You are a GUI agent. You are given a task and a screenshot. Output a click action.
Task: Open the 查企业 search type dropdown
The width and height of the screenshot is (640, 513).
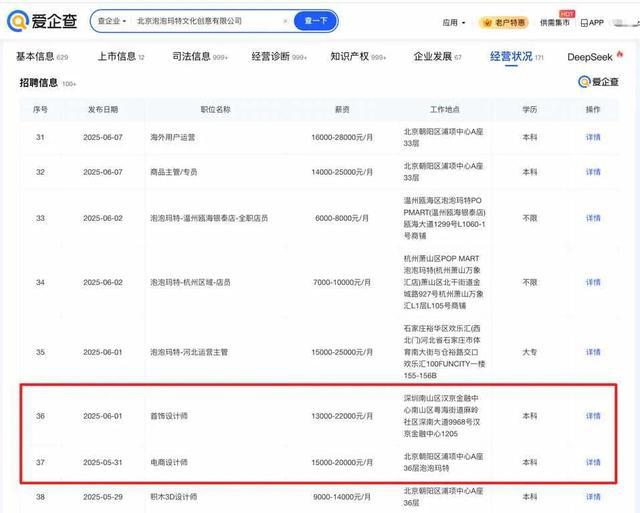click(112, 21)
